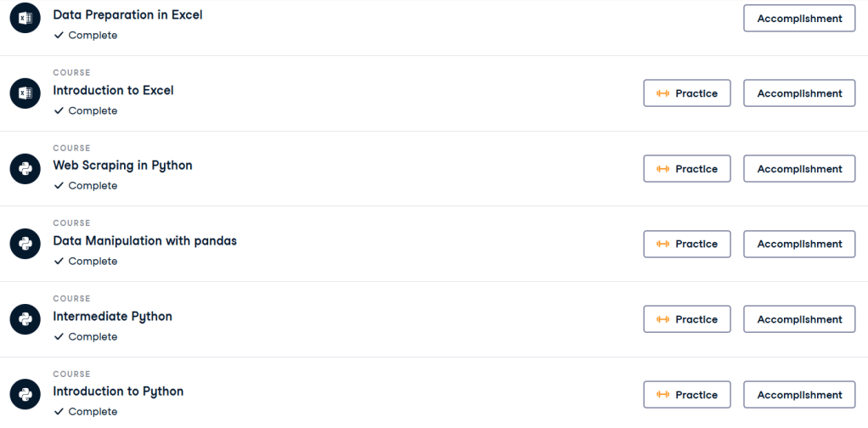This screenshot has height=428, width=868.
Task: Open Data Preparation in Excel course title
Action: click(127, 15)
